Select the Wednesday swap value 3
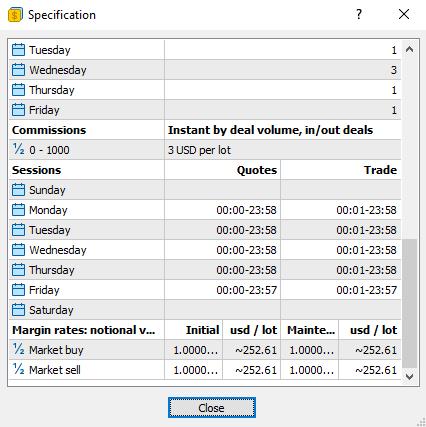The image size is (426, 427). click(x=394, y=70)
